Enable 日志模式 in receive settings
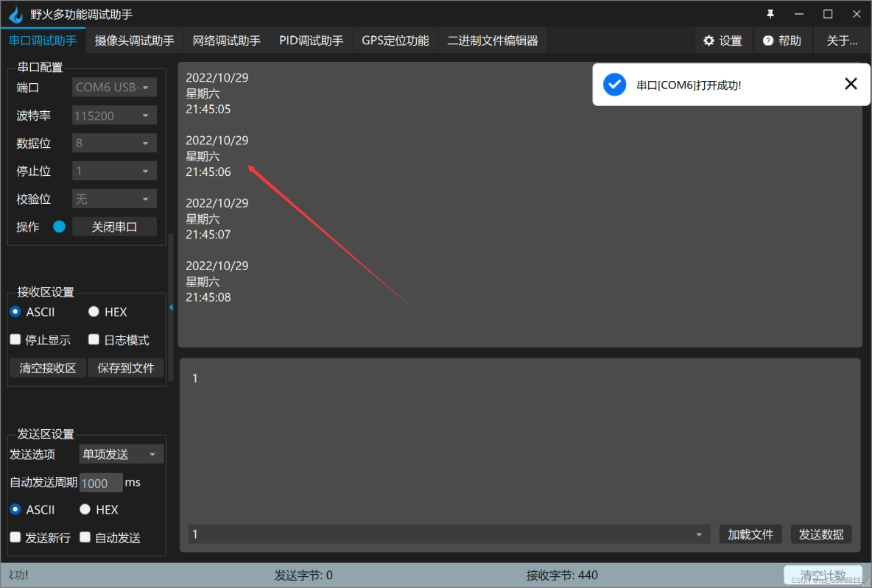Viewport: 872px width, 588px height. [x=94, y=339]
